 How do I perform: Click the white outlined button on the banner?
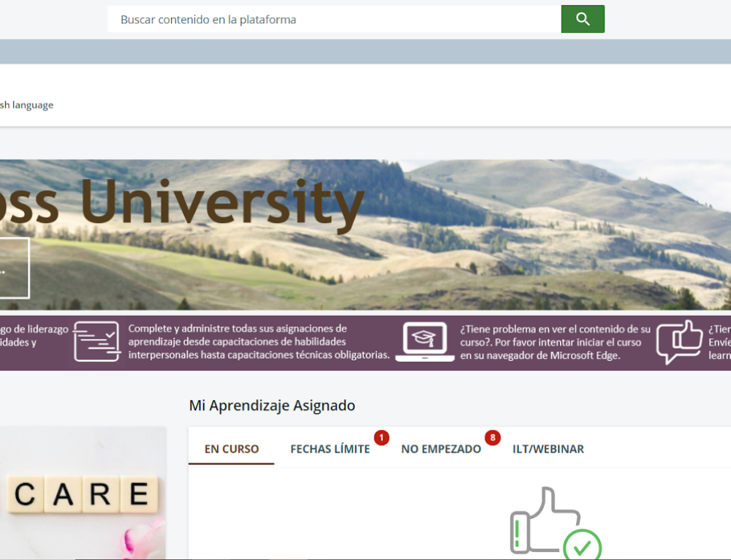(x=15, y=268)
